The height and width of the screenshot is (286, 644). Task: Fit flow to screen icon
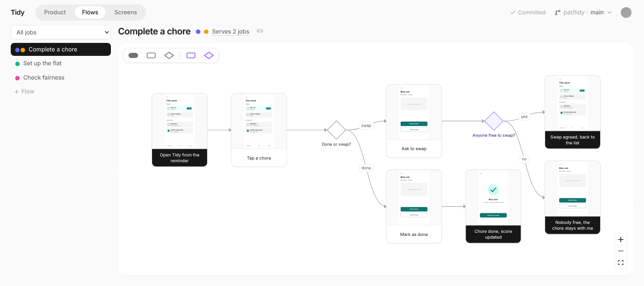(621, 263)
